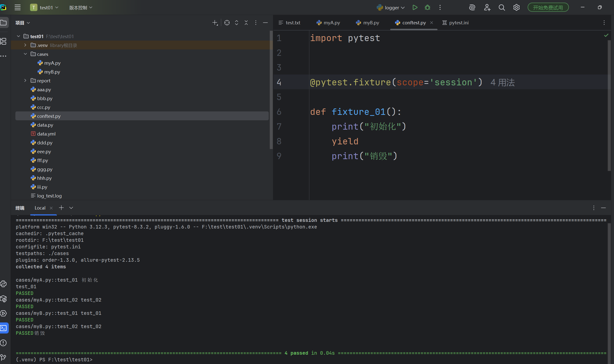Select opened file in project tree

227,23
